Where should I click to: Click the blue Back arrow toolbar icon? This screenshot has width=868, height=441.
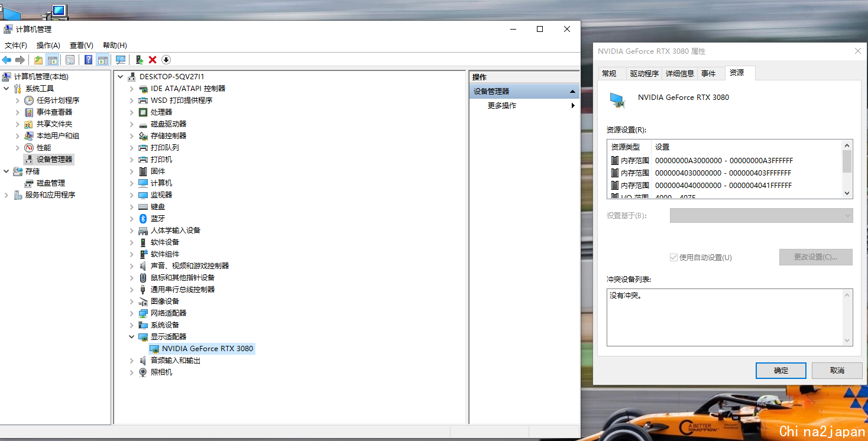pyautogui.click(x=7, y=60)
